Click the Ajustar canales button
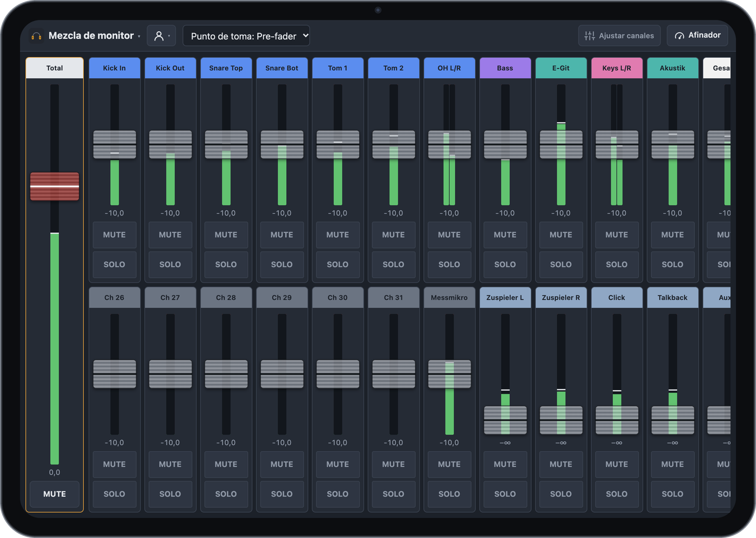The image size is (756, 538). 619,36
